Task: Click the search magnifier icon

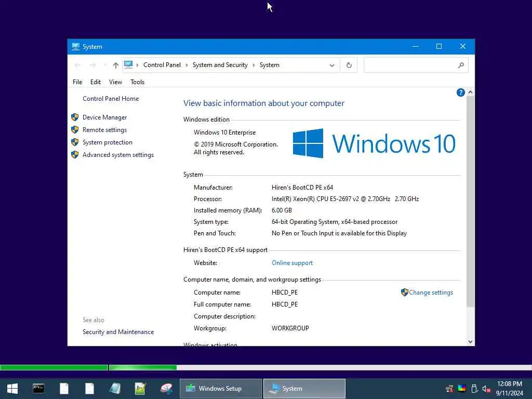Action: [461, 65]
